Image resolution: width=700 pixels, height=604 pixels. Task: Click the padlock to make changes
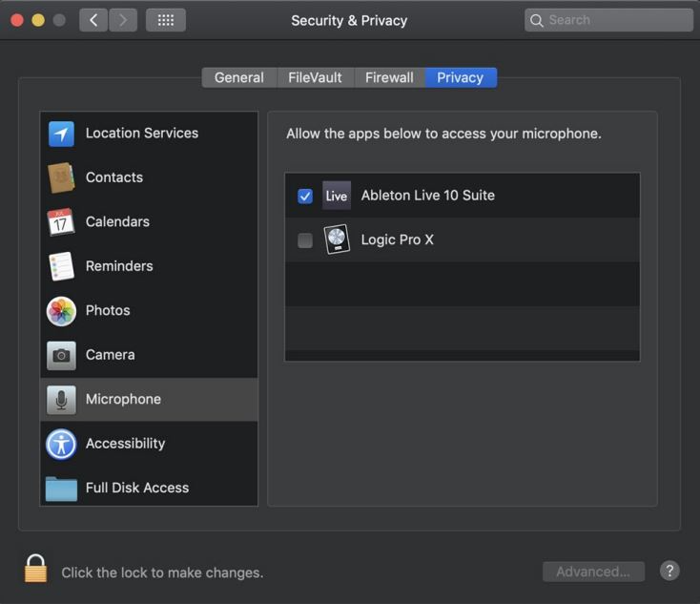[x=35, y=569]
